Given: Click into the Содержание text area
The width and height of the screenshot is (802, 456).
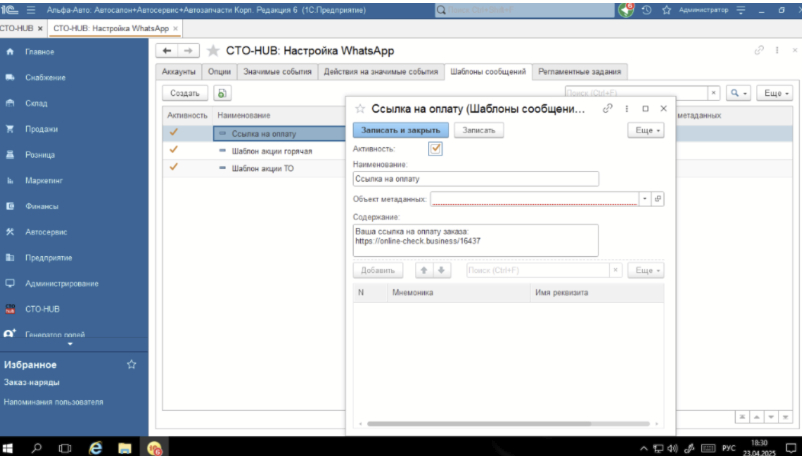Looking at the screenshot, I should (x=476, y=240).
